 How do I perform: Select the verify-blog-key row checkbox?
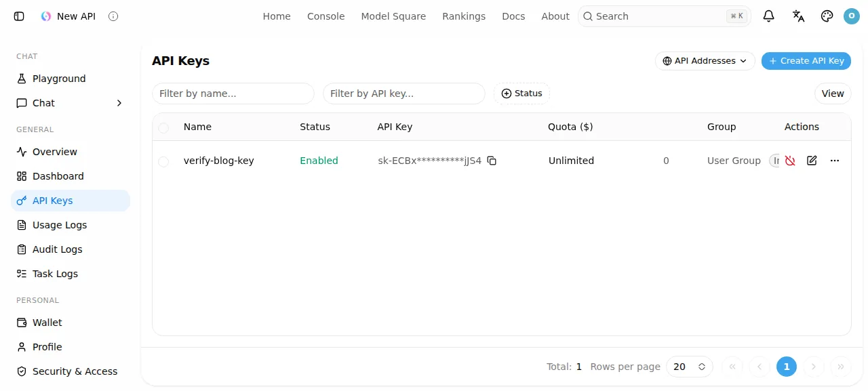pyautogui.click(x=163, y=161)
